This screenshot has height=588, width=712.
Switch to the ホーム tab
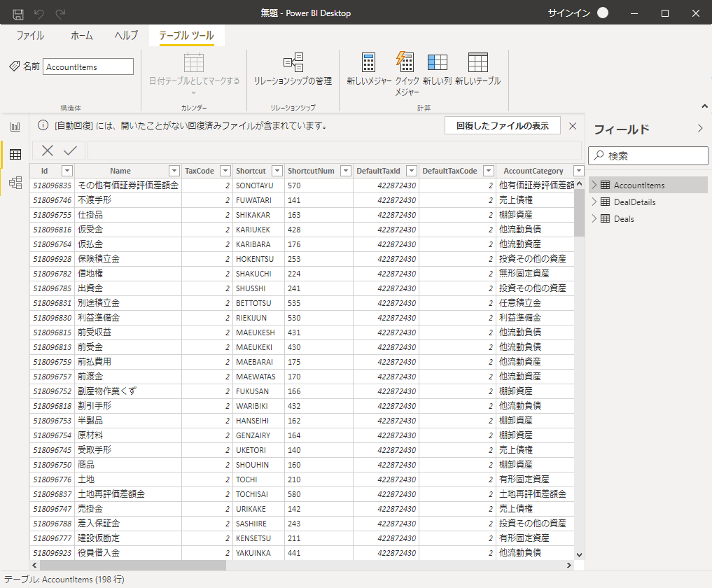[81, 36]
